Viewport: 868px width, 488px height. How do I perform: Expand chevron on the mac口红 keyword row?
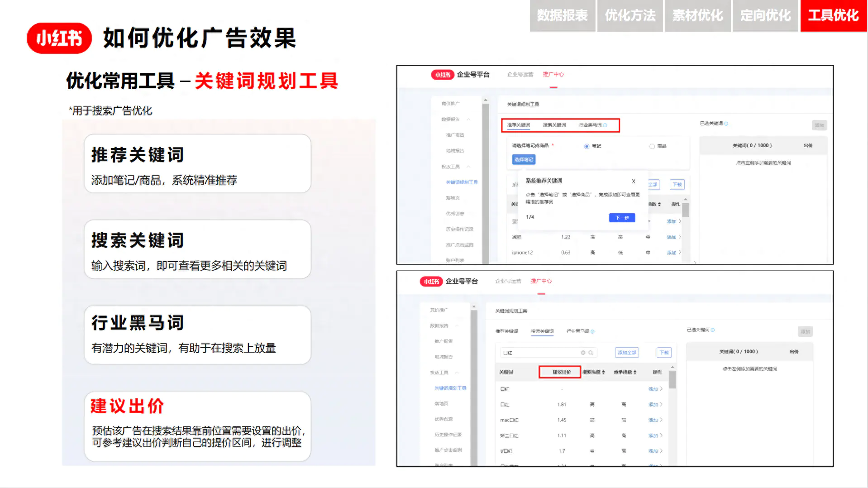661,420
